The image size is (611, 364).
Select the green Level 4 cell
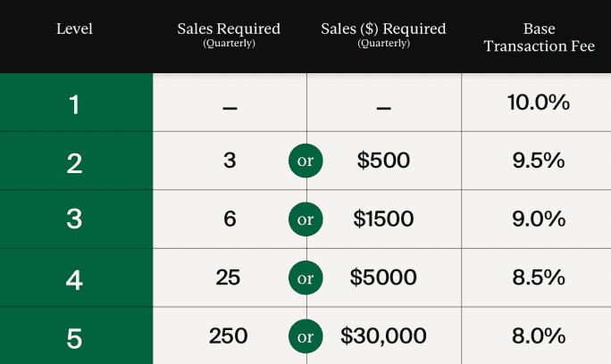(75, 277)
